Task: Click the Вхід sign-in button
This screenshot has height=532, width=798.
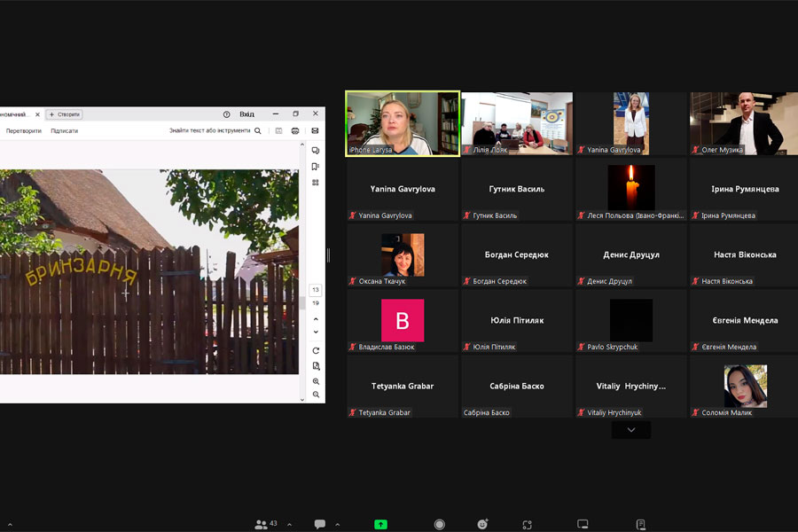Action: click(246, 114)
